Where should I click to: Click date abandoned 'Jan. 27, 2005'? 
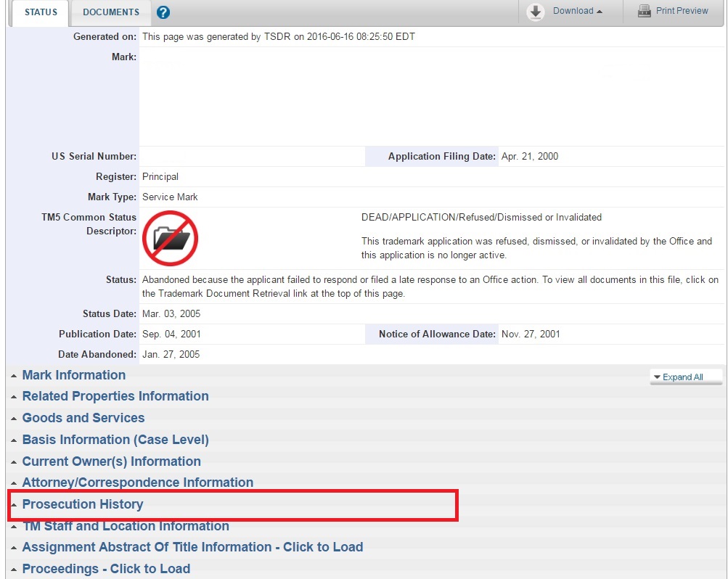[x=171, y=355]
